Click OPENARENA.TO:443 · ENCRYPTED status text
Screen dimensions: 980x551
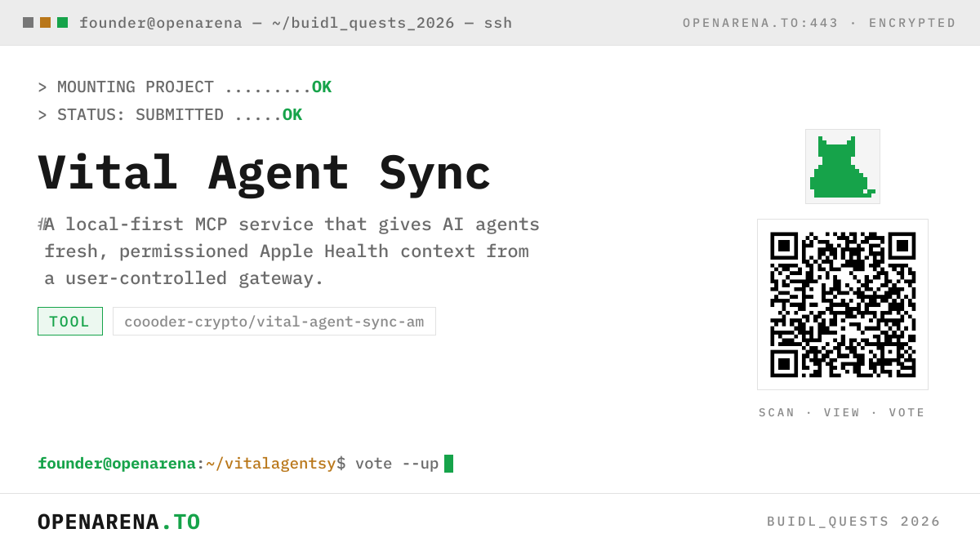(819, 23)
